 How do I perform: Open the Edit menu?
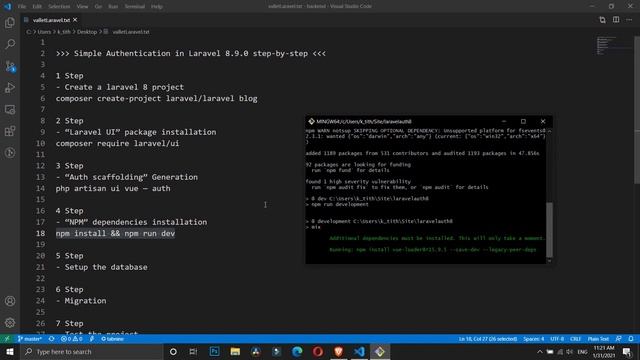[x=37, y=7]
